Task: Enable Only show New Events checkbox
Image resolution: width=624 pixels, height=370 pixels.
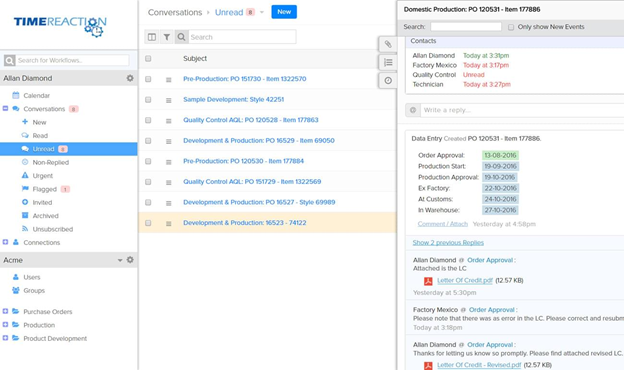Action: (511, 27)
